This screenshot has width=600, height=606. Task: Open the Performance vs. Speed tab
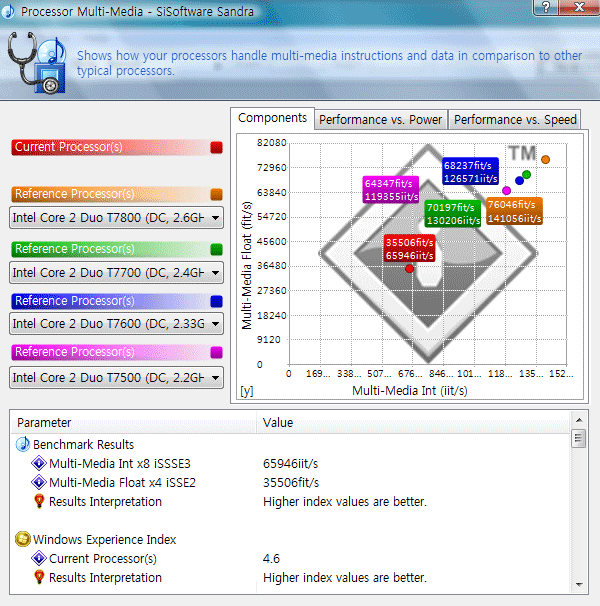(515, 120)
